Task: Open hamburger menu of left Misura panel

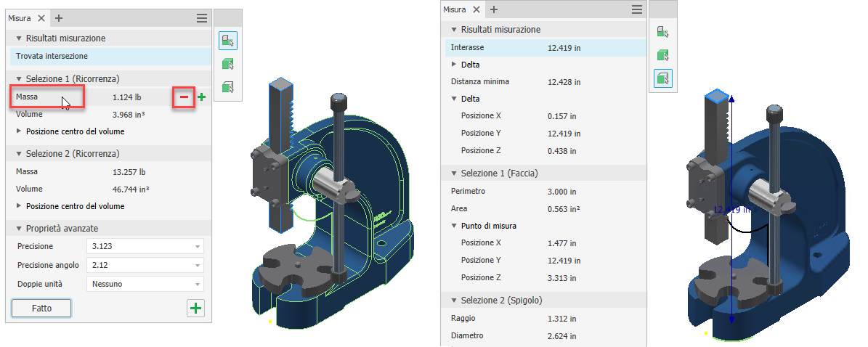Action: point(202,18)
